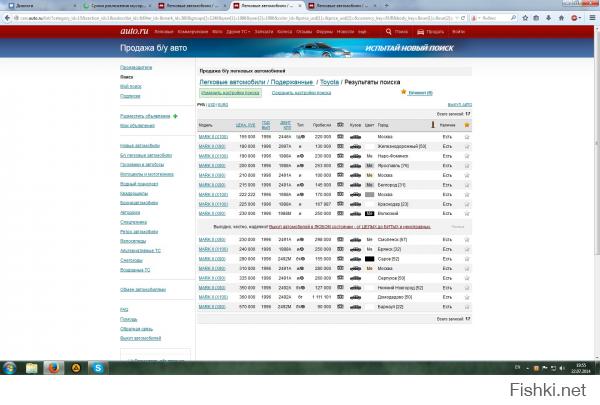Toggle favorite star for Серпухов listing
This screenshot has width=600, height=405.
coord(466,278)
